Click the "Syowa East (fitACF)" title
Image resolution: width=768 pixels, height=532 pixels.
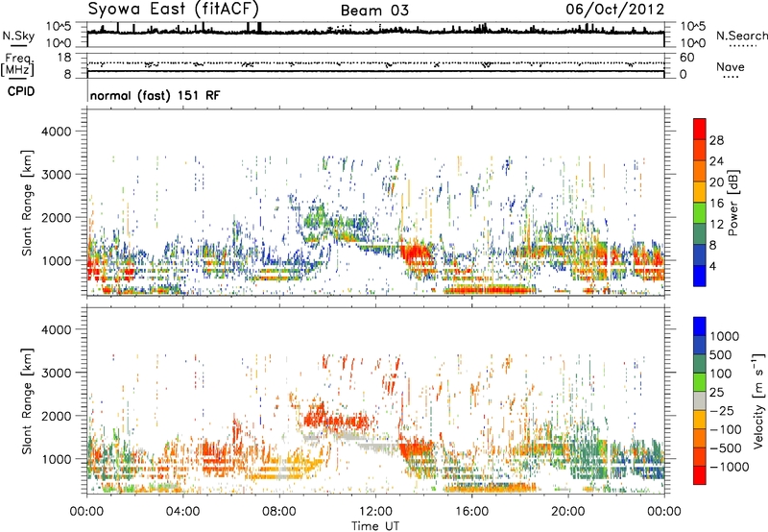coord(173,9)
